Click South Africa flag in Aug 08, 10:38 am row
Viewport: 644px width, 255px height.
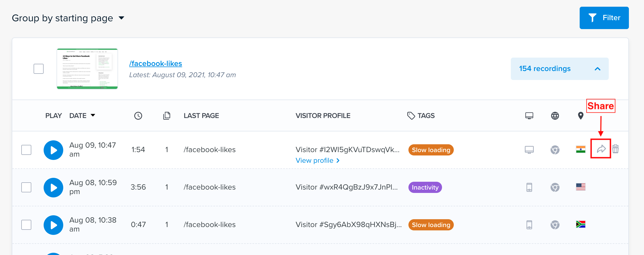tap(581, 224)
